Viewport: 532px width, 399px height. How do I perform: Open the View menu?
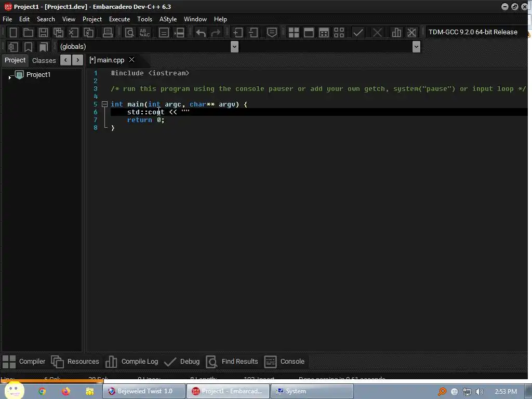(69, 19)
